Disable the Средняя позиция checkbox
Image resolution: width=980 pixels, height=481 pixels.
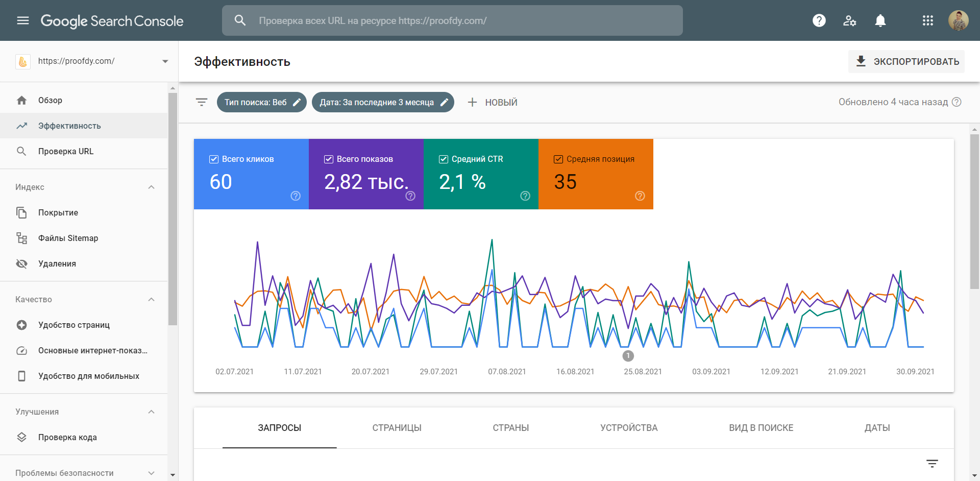pyautogui.click(x=558, y=159)
